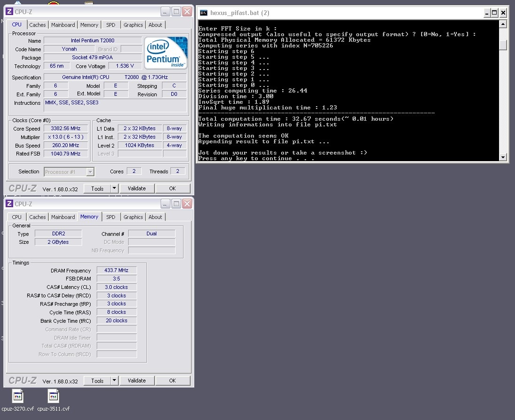515x420 pixels.
Task: Click the Name field Intel Pentium T2080
Action: (92, 40)
